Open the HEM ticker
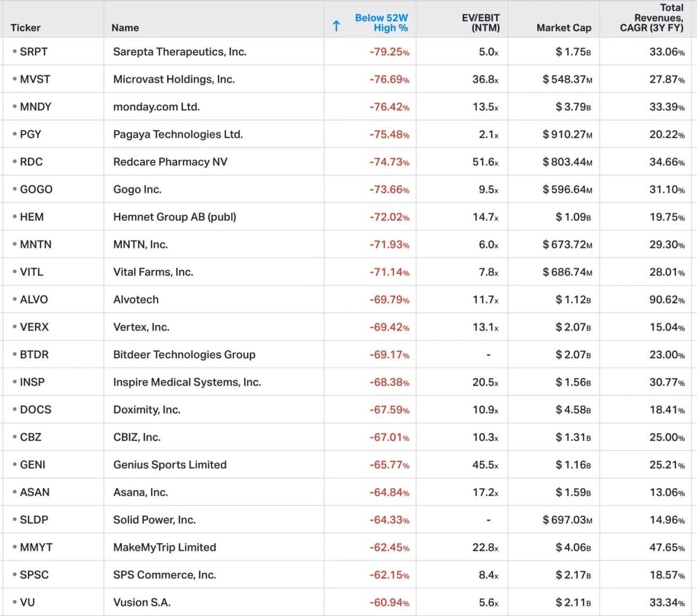This screenshot has height=616, width=697. click(x=31, y=217)
